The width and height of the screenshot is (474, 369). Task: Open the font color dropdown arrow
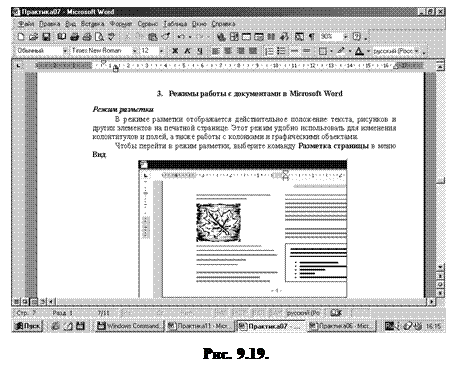pyautogui.click(x=368, y=51)
